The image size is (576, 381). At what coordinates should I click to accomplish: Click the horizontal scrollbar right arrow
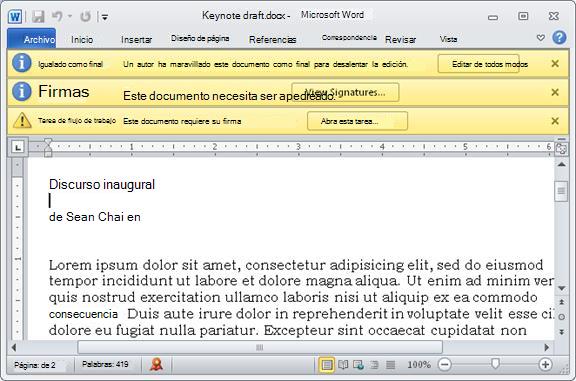547,347
